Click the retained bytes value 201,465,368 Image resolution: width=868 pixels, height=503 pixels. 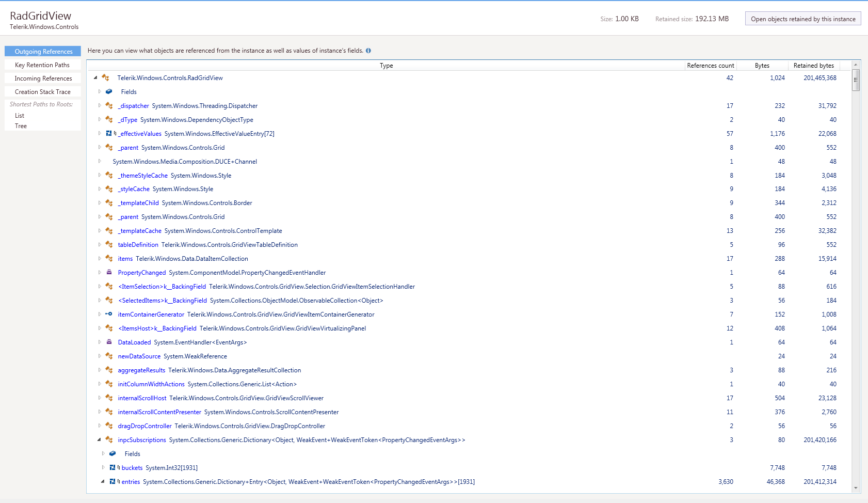pos(820,78)
